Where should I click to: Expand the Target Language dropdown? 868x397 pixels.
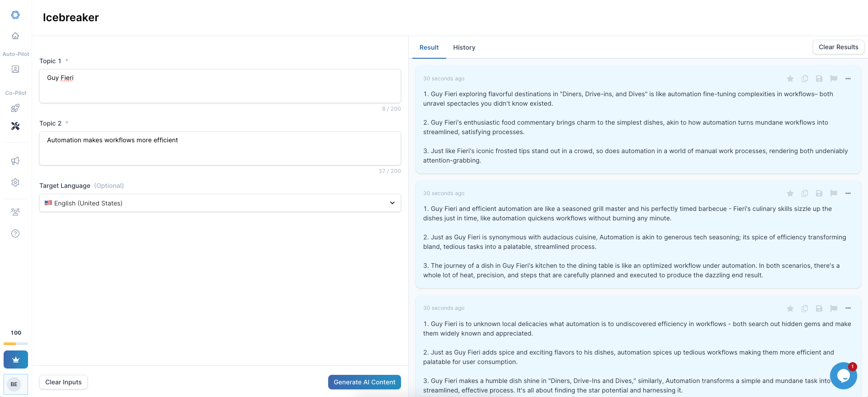220,203
